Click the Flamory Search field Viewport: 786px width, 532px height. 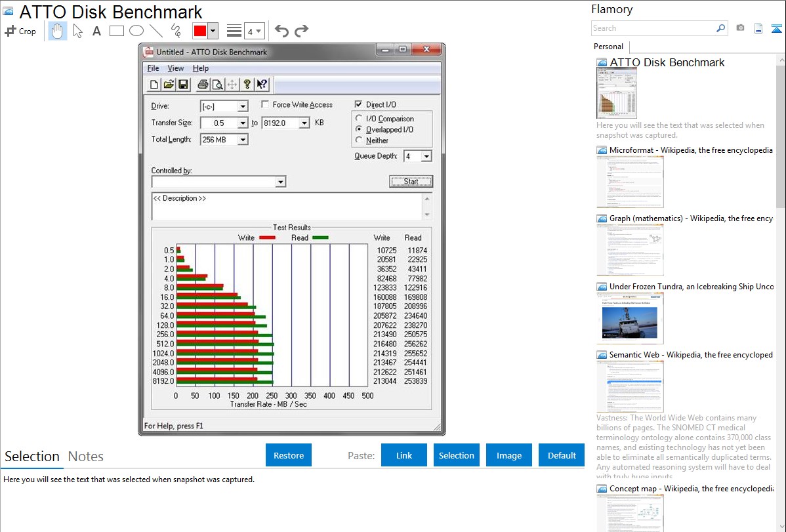pyautogui.click(x=653, y=28)
